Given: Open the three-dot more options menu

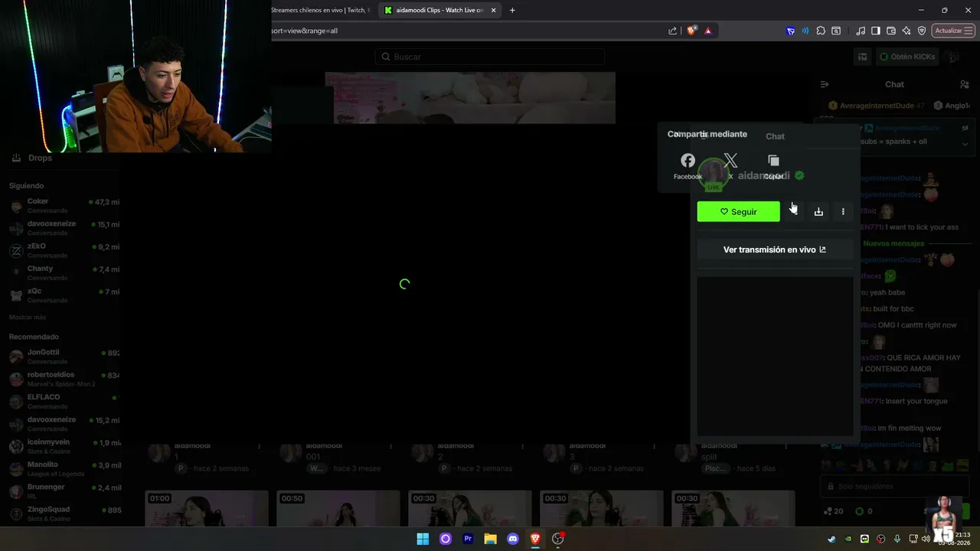Looking at the screenshot, I should tap(843, 212).
